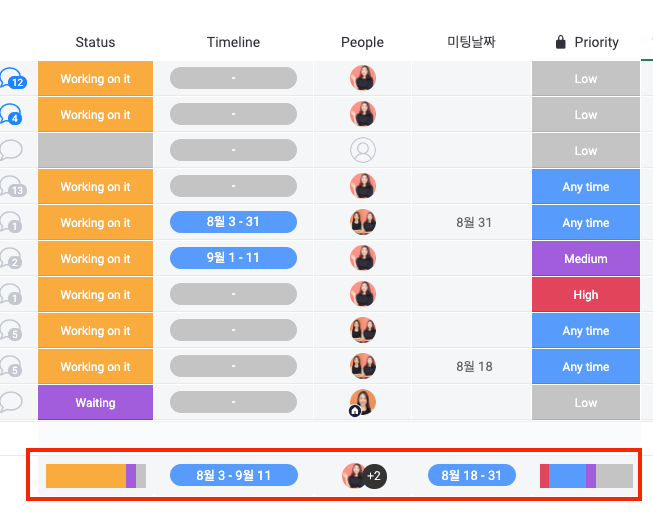The image size is (653, 513).
Task: Select the Timeline column header
Action: [233, 42]
